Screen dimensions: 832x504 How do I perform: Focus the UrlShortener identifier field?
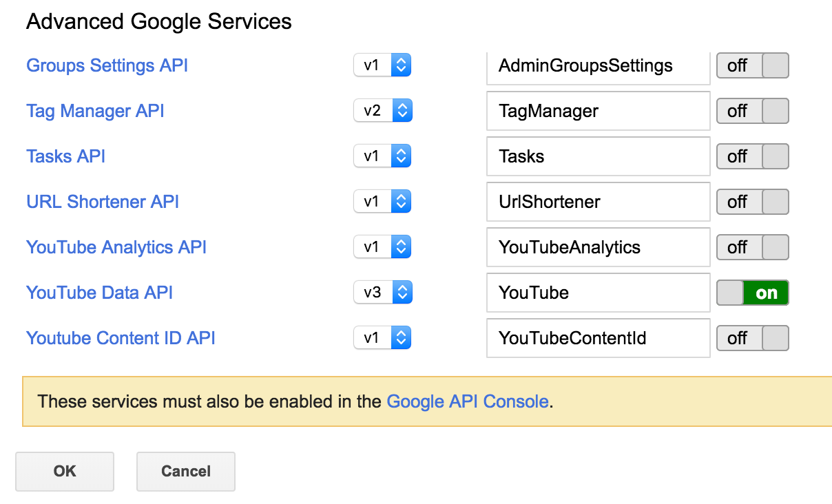(x=598, y=202)
